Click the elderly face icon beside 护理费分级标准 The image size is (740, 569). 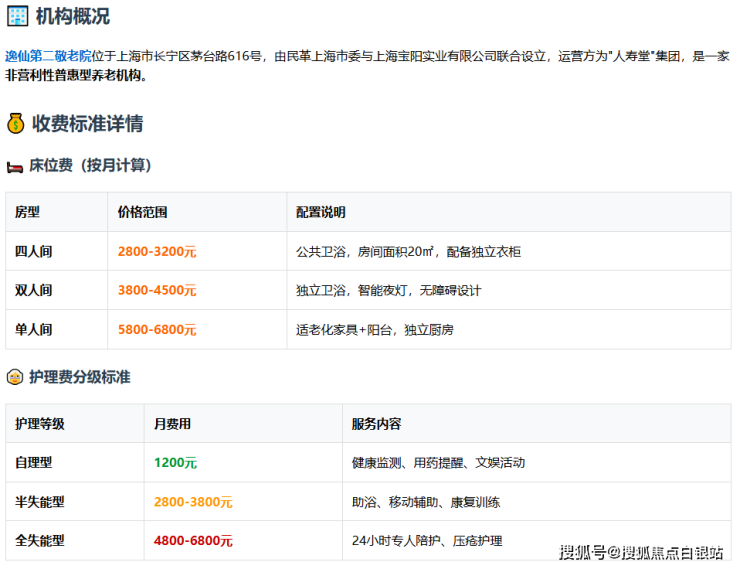(x=14, y=378)
